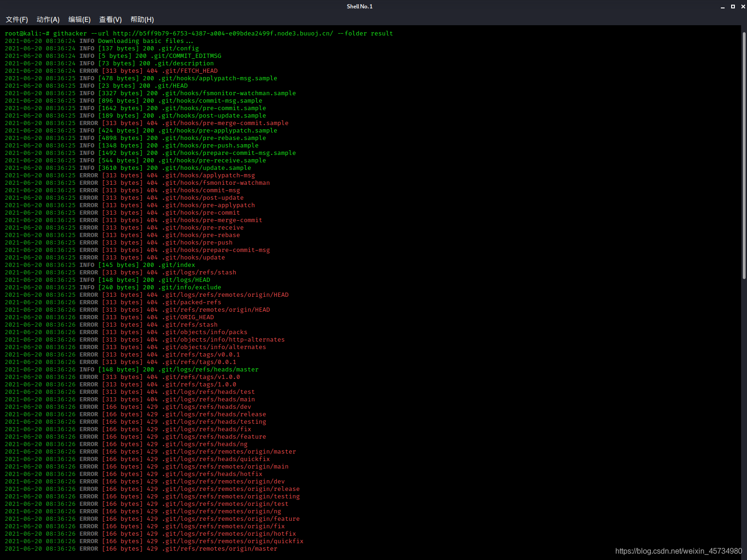Click .git/logs/refs/heads/dev 429 path

(x=206, y=407)
